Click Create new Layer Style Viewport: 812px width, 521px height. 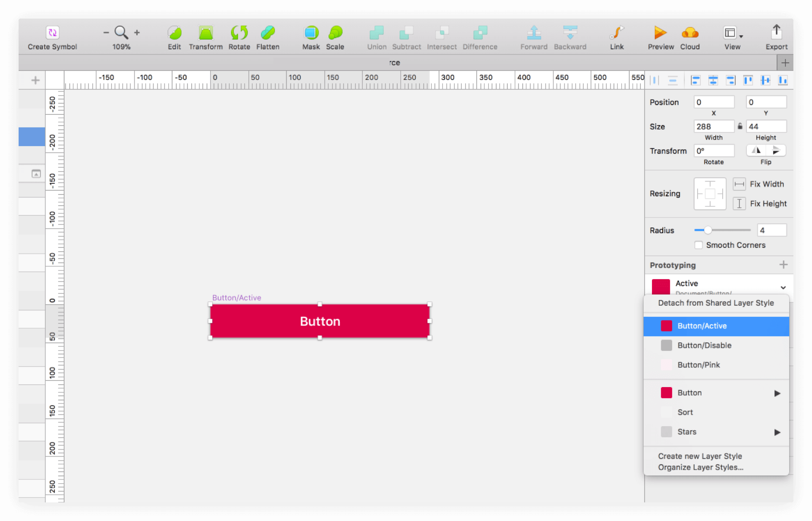[700, 456]
